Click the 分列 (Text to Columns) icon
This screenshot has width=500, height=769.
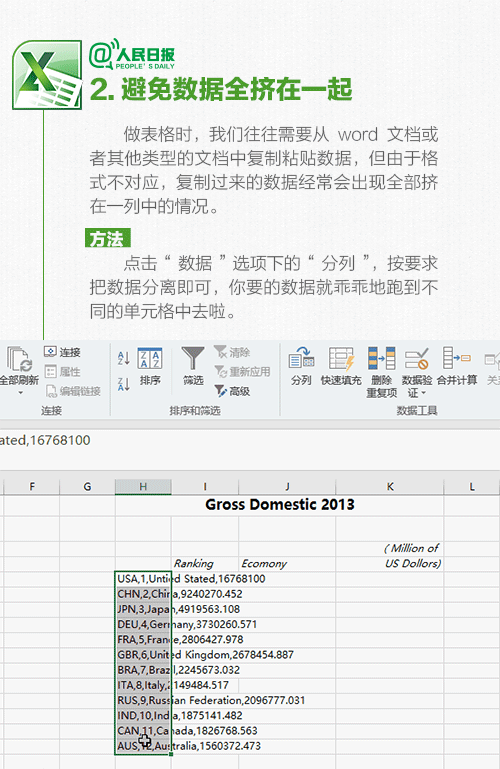click(301, 359)
